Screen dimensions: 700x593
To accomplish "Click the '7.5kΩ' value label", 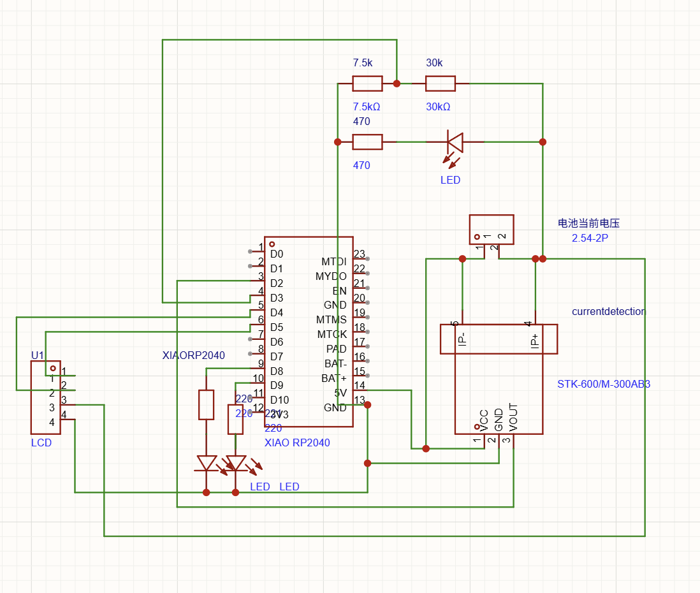I will (x=367, y=106).
